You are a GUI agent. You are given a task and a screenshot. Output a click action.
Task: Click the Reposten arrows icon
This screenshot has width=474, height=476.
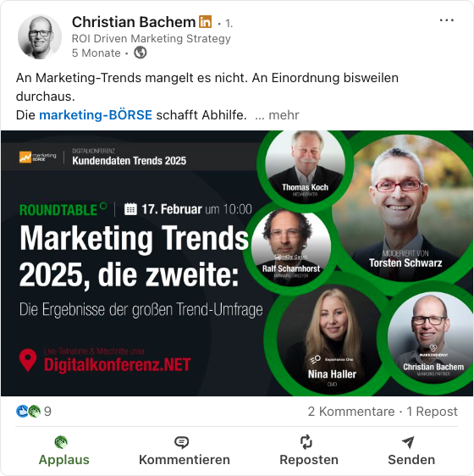pyautogui.click(x=306, y=442)
